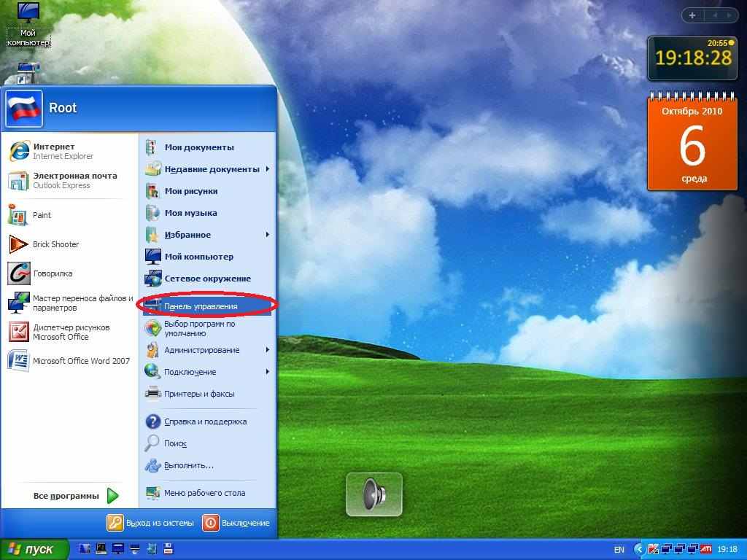
Task: Click the Выключение button
Action: pos(237,523)
